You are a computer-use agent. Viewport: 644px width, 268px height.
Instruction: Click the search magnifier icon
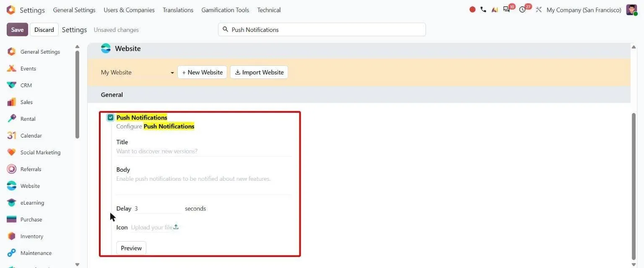coord(225,29)
